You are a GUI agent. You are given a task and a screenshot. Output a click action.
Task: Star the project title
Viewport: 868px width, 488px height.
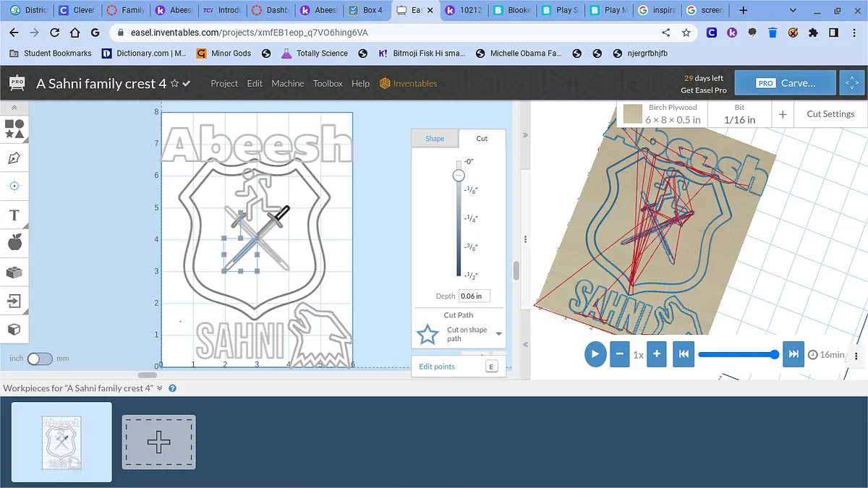point(174,84)
